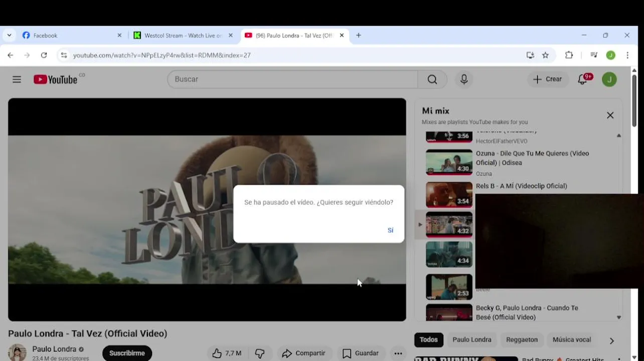Open the 4:32 playlist video thumbnail

(x=449, y=225)
